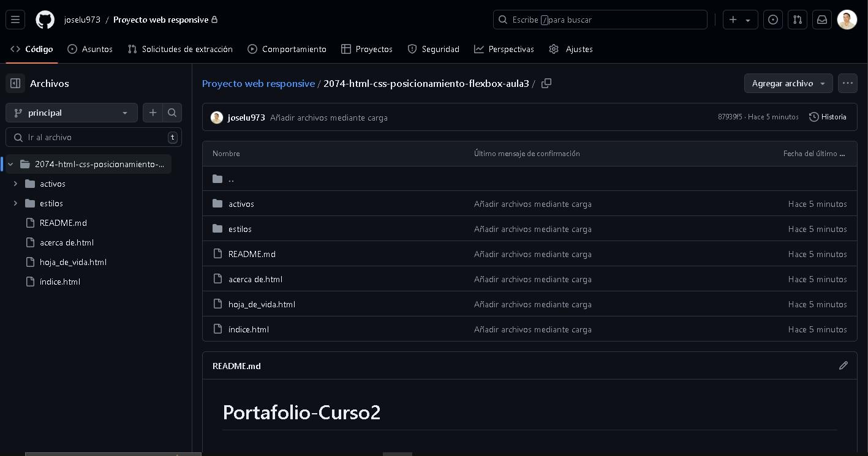Click README.md file icon in file table

click(217, 253)
